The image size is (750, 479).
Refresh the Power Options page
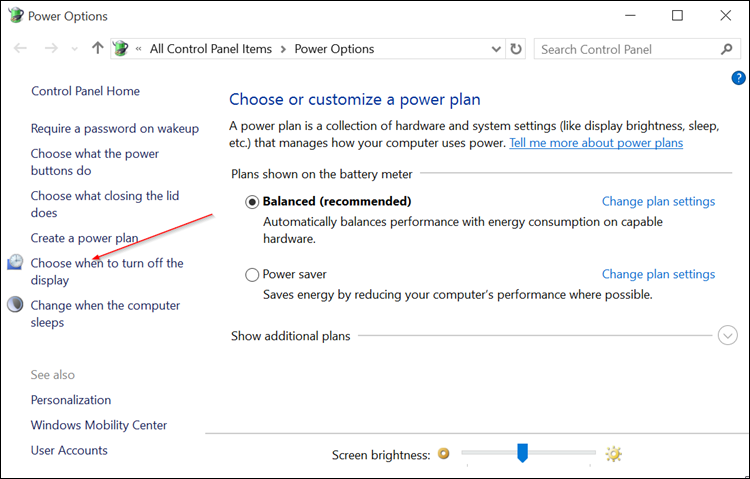pos(516,49)
